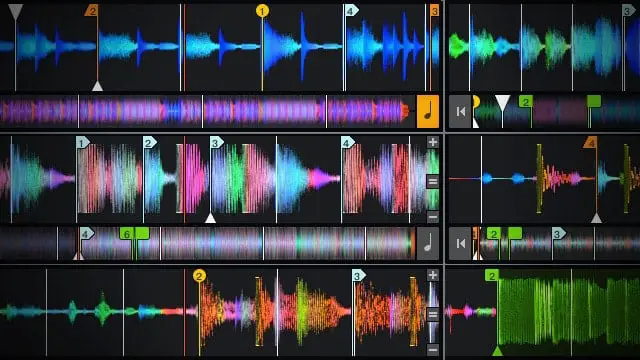This screenshot has height=360, width=640.
Task: Reset zoom with equals on bottom-left waveform
Action: [x=433, y=315]
